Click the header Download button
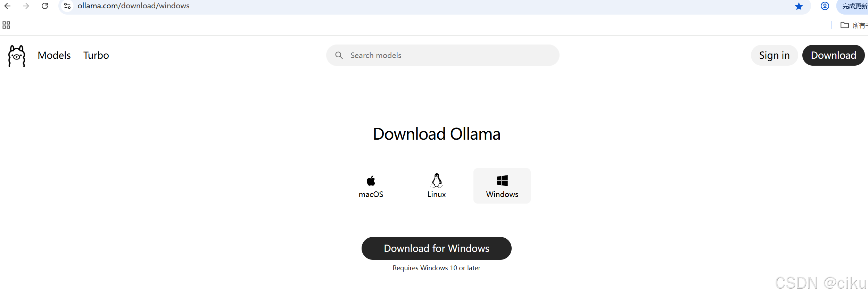 [833, 55]
